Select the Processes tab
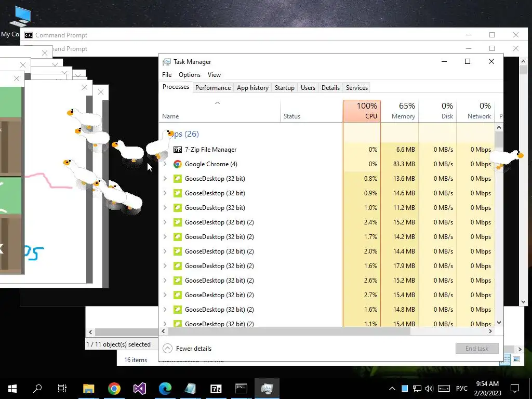 click(x=176, y=87)
